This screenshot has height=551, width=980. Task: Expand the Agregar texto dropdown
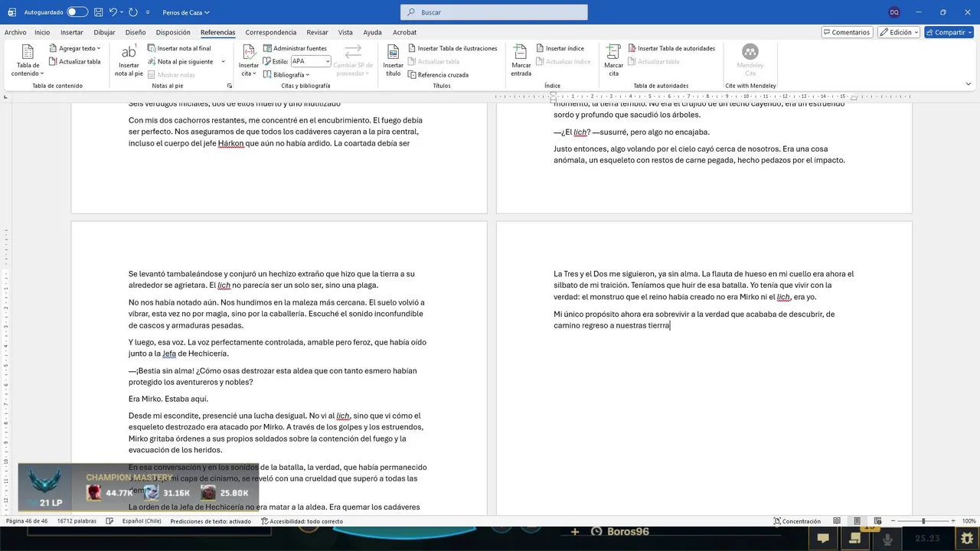coord(75,48)
